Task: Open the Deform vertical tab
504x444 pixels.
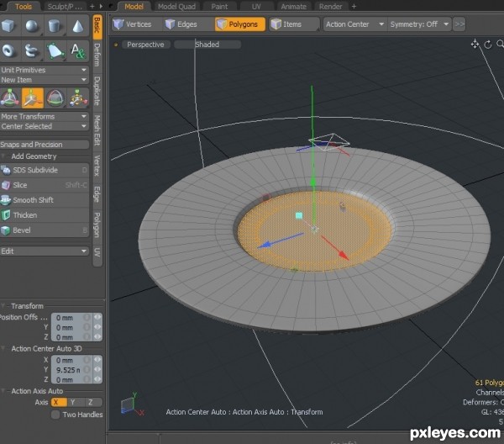Action: (x=97, y=55)
